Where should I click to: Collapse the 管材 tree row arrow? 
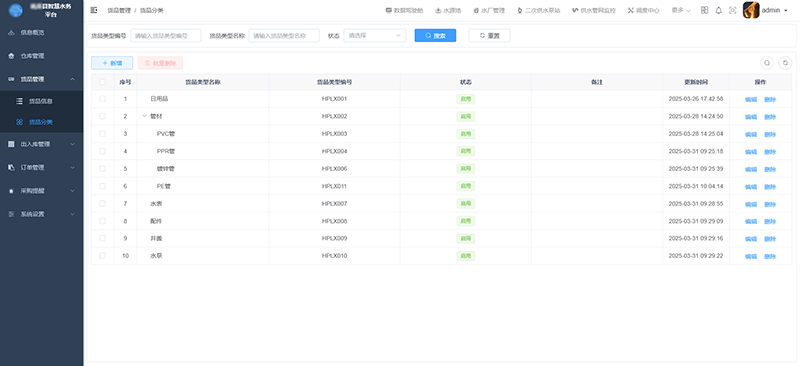point(144,116)
